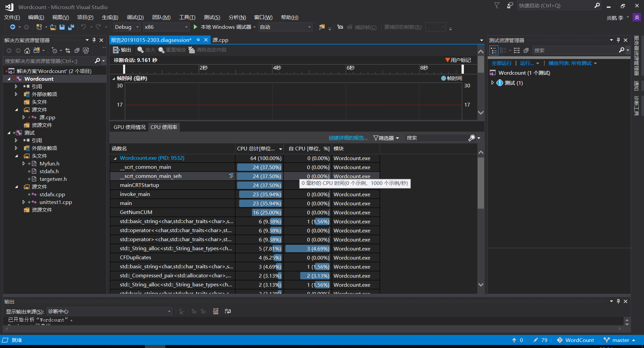Image resolution: width=644 pixels, height=348 pixels.
Task: Pin the Solution Explorer panel
Action: pos(94,40)
